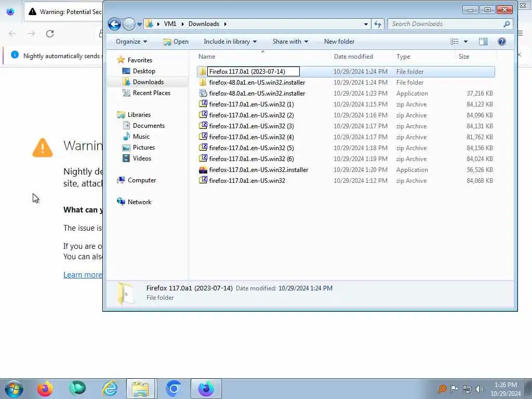The width and height of the screenshot is (532, 399).
Task: Click the taskbar clock showing 1:26 PM
Action: coord(506,389)
